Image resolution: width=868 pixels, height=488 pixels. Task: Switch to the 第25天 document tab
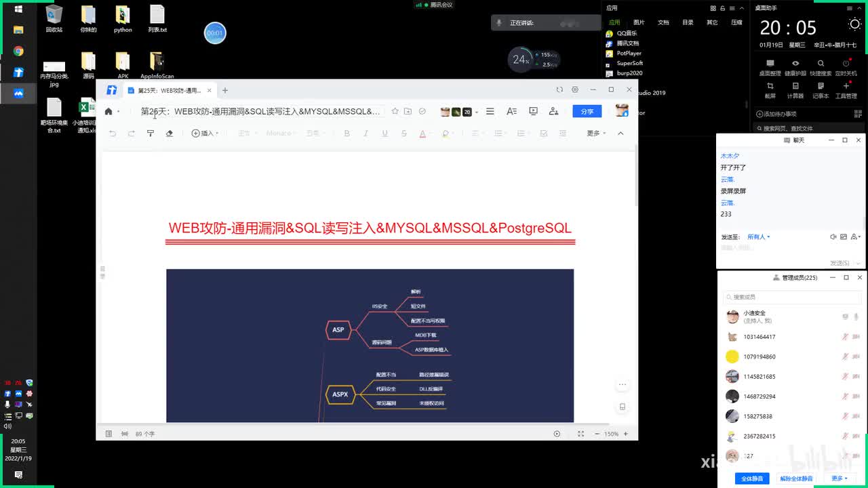click(170, 90)
